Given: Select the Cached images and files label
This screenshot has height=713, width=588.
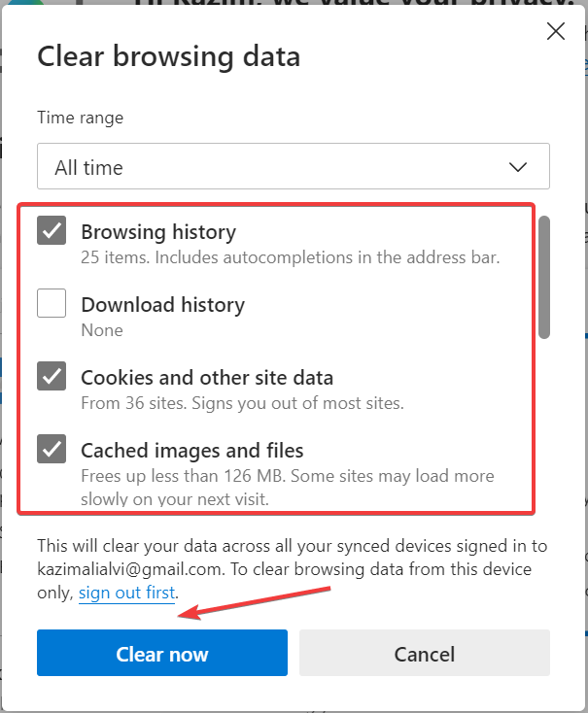Looking at the screenshot, I should (x=192, y=451).
